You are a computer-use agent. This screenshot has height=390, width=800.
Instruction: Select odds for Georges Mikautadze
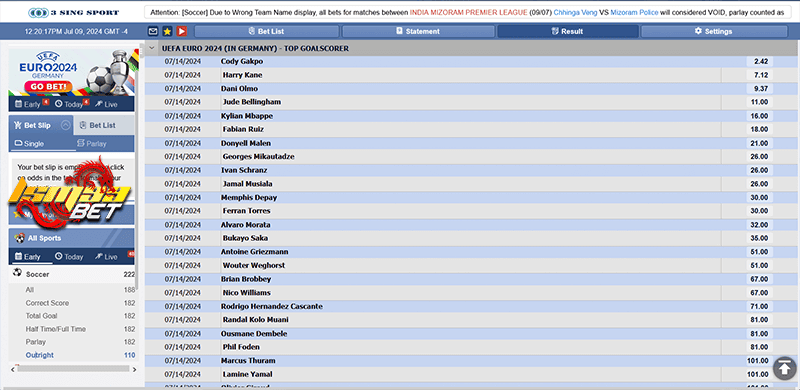point(761,157)
